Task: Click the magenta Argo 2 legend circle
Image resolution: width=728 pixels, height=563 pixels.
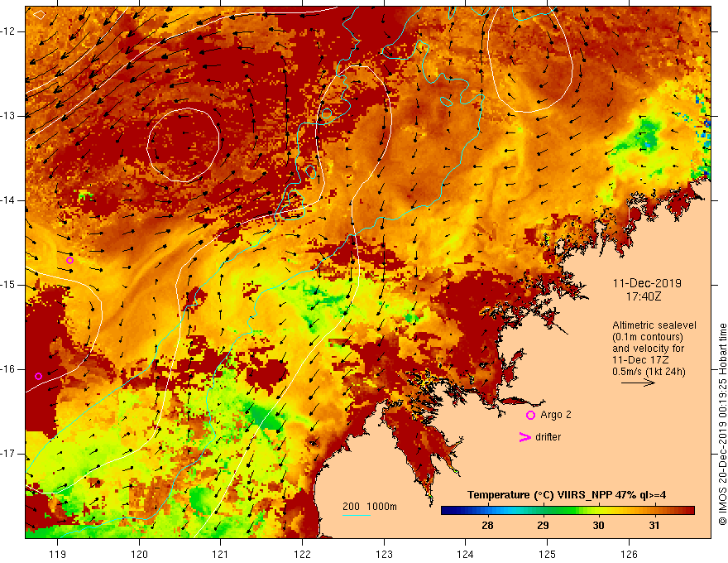Action: point(530,416)
